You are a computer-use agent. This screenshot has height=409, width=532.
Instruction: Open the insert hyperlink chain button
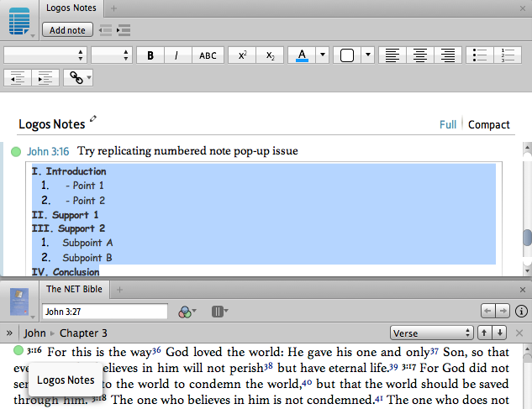(x=78, y=78)
